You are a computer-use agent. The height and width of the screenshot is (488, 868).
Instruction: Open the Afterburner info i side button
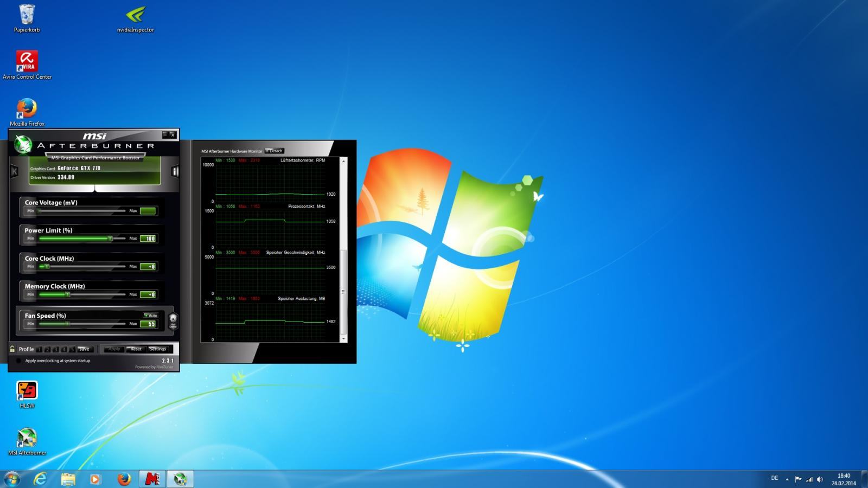[x=175, y=171]
